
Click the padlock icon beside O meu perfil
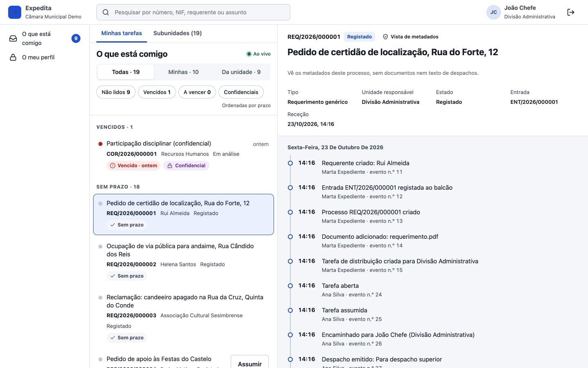(x=13, y=57)
